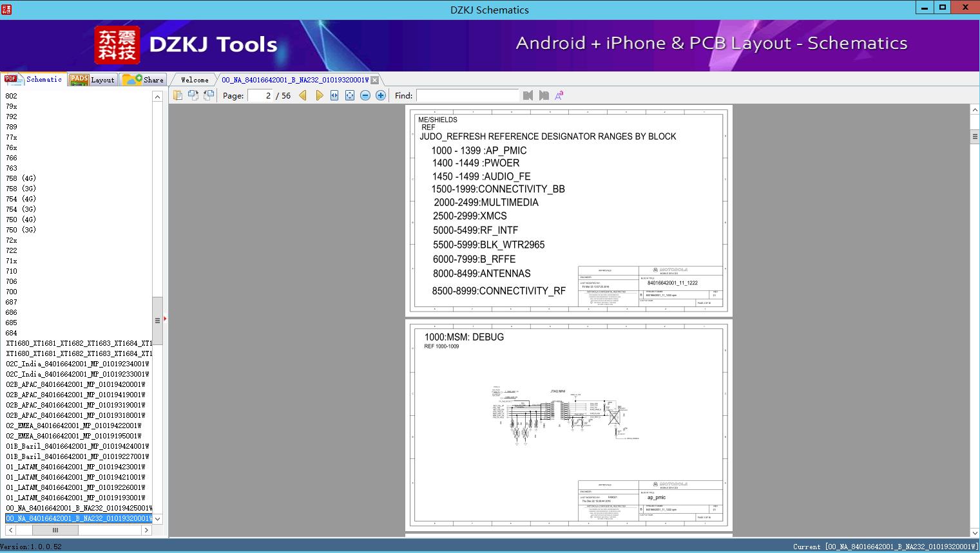
Task: Go to the Welcome document tab
Action: [x=195, y=80]
